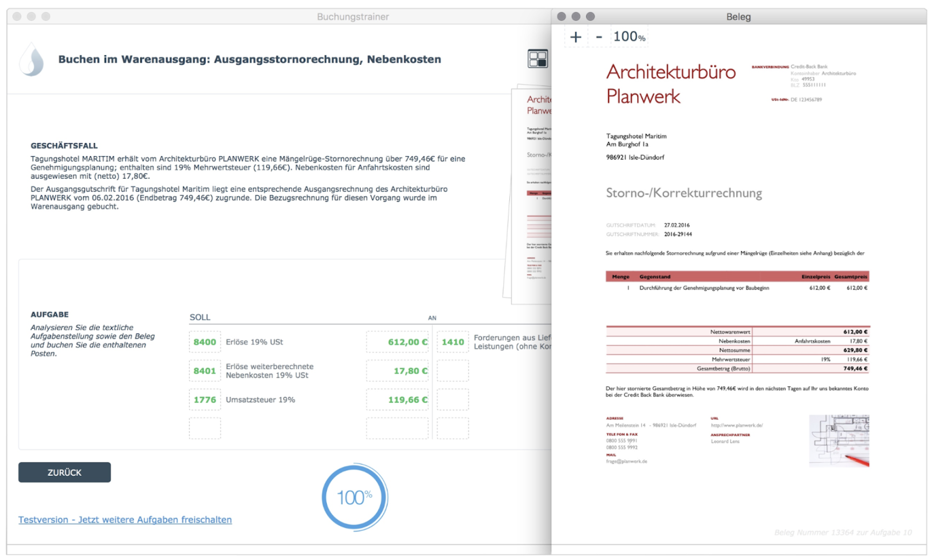This screenshot has width=936, height=560.
Task: Close the Beleg window
Action: tap(561, 17)
